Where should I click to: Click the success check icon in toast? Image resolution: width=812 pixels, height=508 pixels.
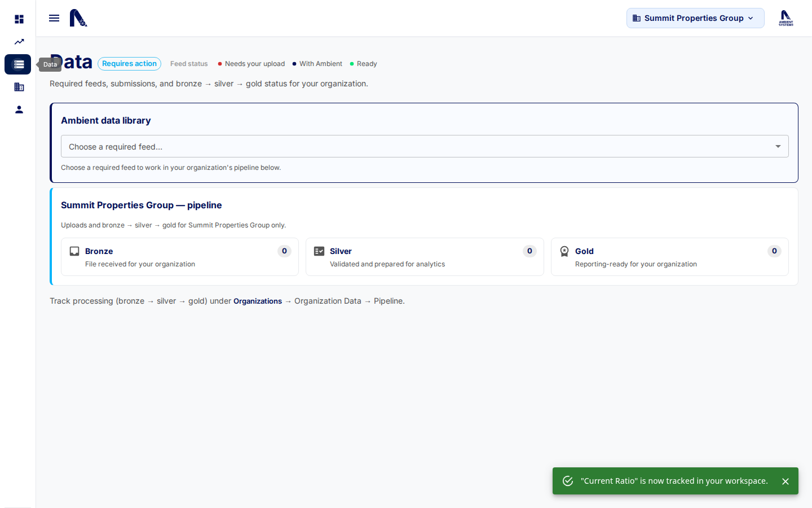pos(568,481)
